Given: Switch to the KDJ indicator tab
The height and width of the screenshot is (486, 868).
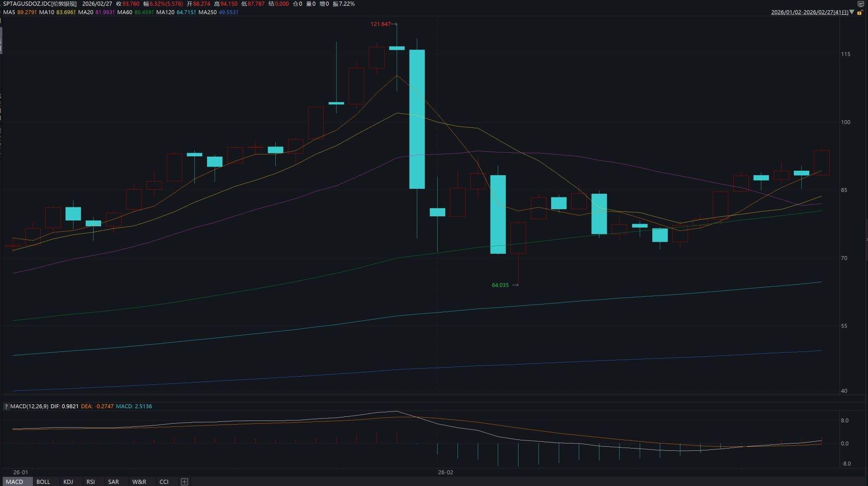Looking at the screenshot, I should [x=68, y=481].
